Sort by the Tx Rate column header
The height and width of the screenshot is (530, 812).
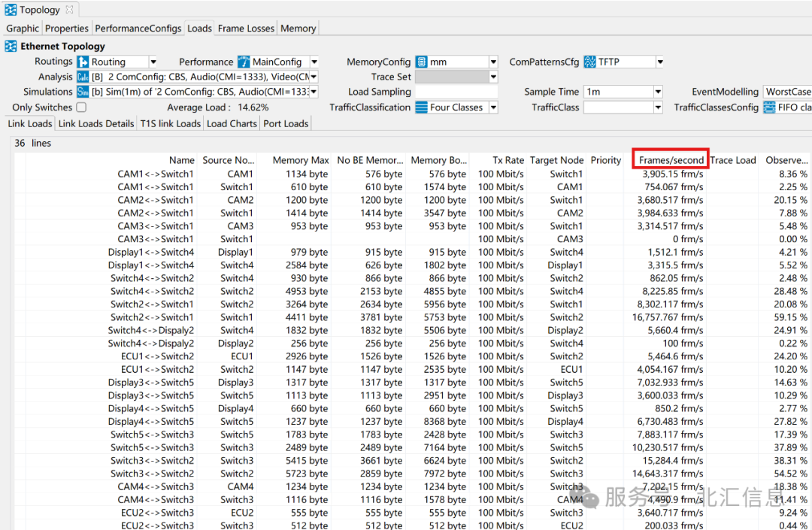point(508,160)
